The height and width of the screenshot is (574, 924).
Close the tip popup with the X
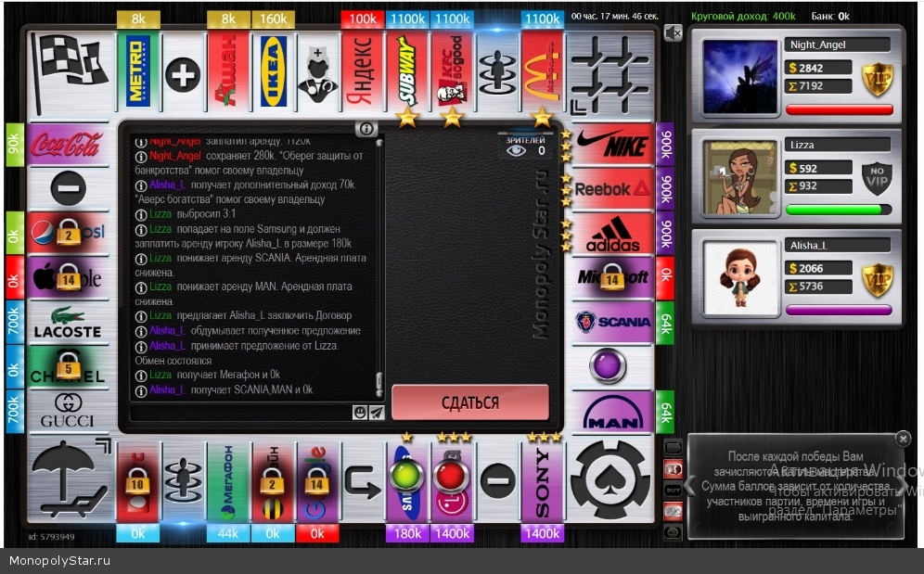[903, 439]
